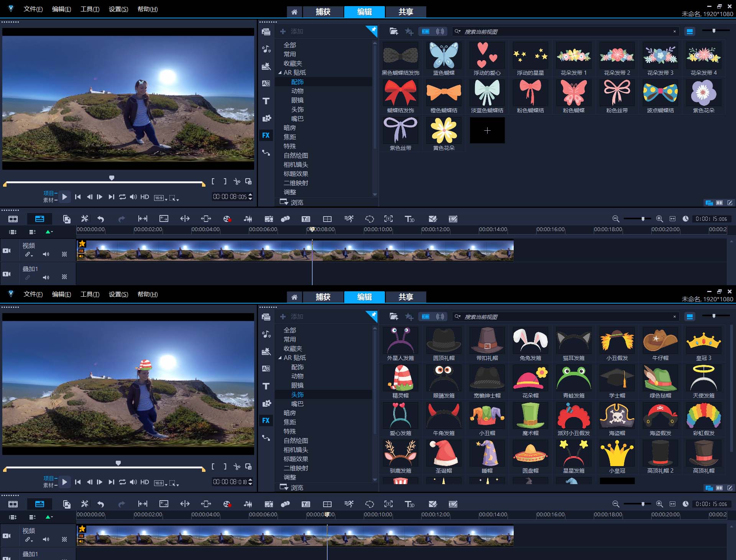736x560 pixels.
Task: Open Split Screen template tool in lower window toolbar
Action: tap(327, 504)
